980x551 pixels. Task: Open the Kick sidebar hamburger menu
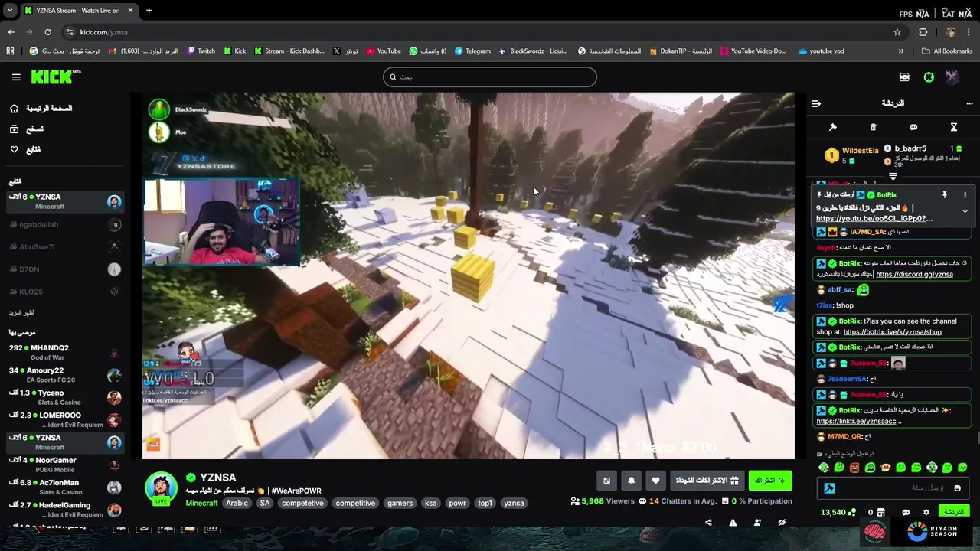[x=16, y=77]
